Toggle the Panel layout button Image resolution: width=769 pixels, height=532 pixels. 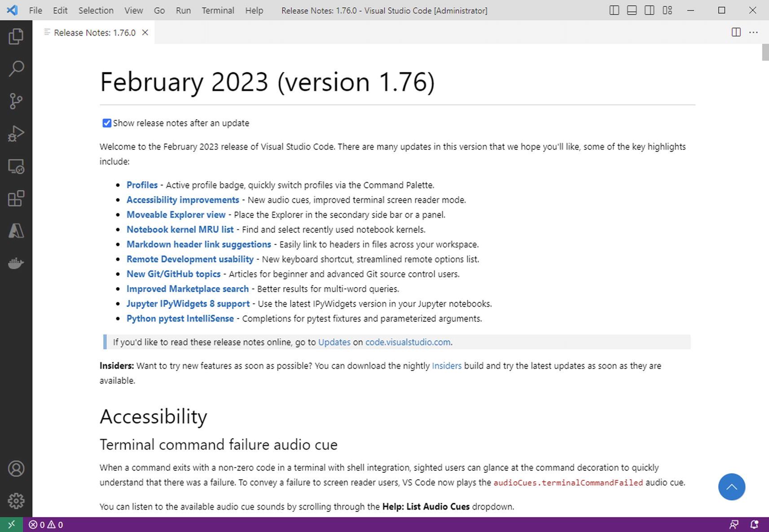pos(632,10)
